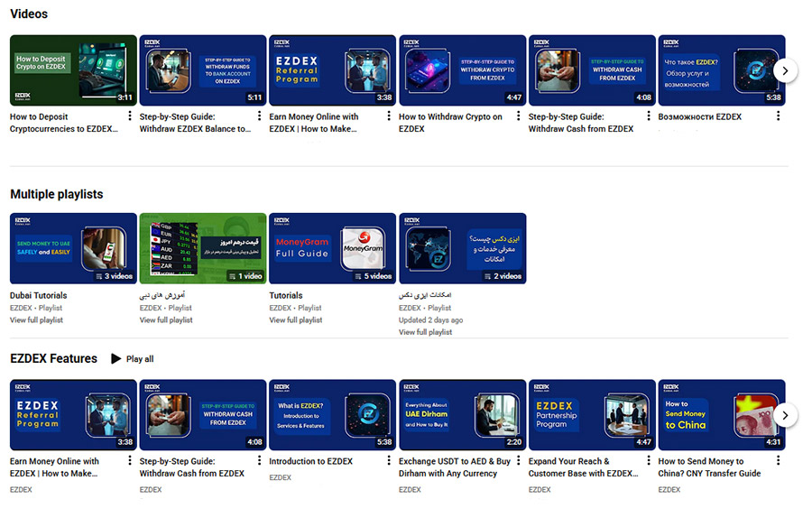Image resolution: width=812 pixels, height=518 pixels.
Task: Open the 'Step-by-Step Guide: Withdraw EZDEX Balance' thumbnail
Action: coord(203,70)
